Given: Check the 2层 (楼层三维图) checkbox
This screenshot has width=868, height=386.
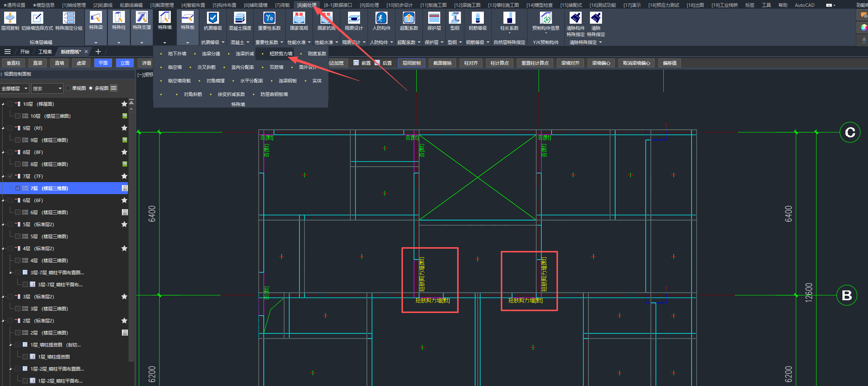Looking at the screenshot, I should coord(18,333).
